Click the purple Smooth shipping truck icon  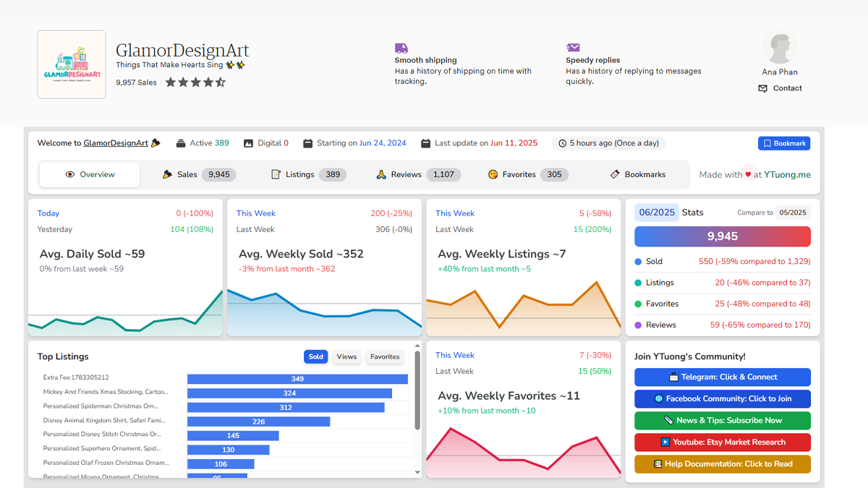pyautogui.click(x=401, y=48)
